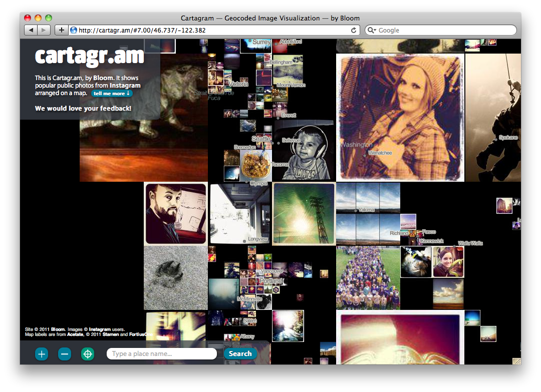Open the power line tower sunburst photo
541x392 pixels.
pos(304,214)
